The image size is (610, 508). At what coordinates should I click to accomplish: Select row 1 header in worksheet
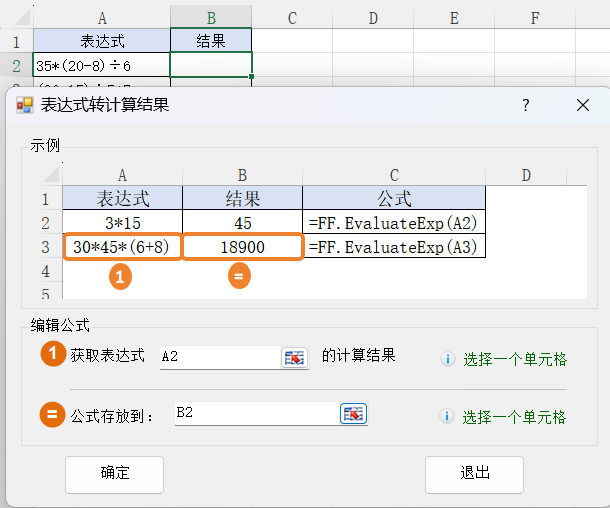coord(16,41)
